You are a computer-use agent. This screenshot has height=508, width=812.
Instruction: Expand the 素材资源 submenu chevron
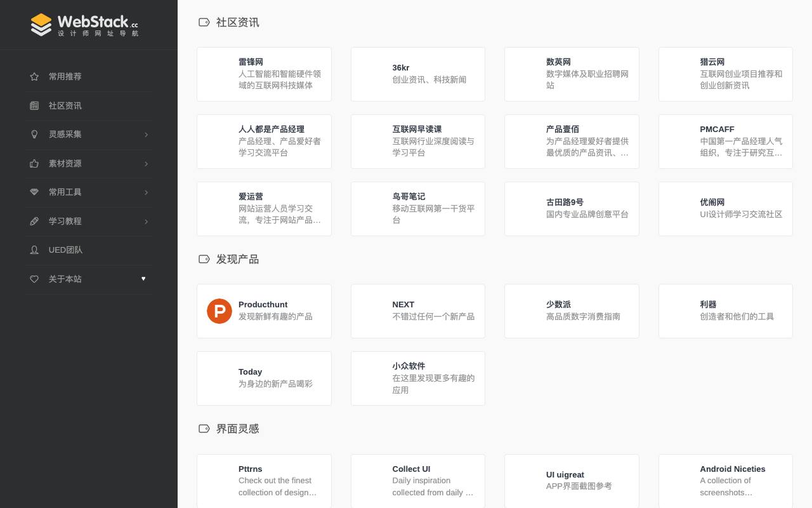pyautogui.click(x=146, y=164)
